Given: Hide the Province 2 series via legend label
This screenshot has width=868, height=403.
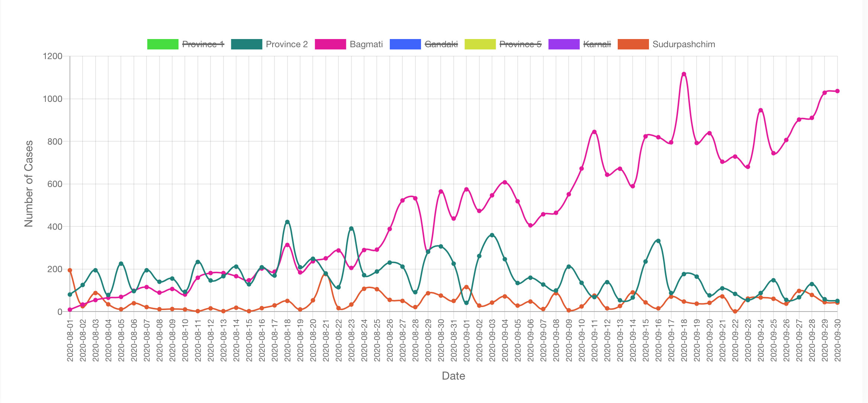Looking at the screenshot, I should (x=287, y=44).
